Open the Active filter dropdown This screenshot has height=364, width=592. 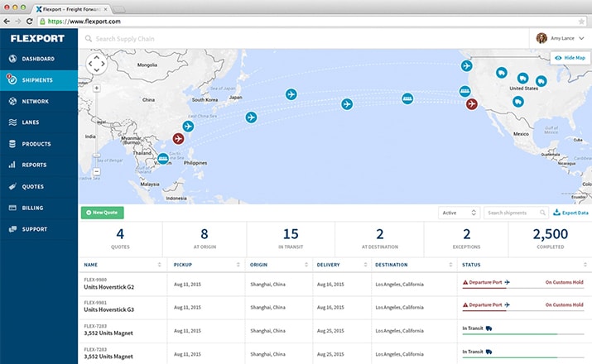coord(459,213)
